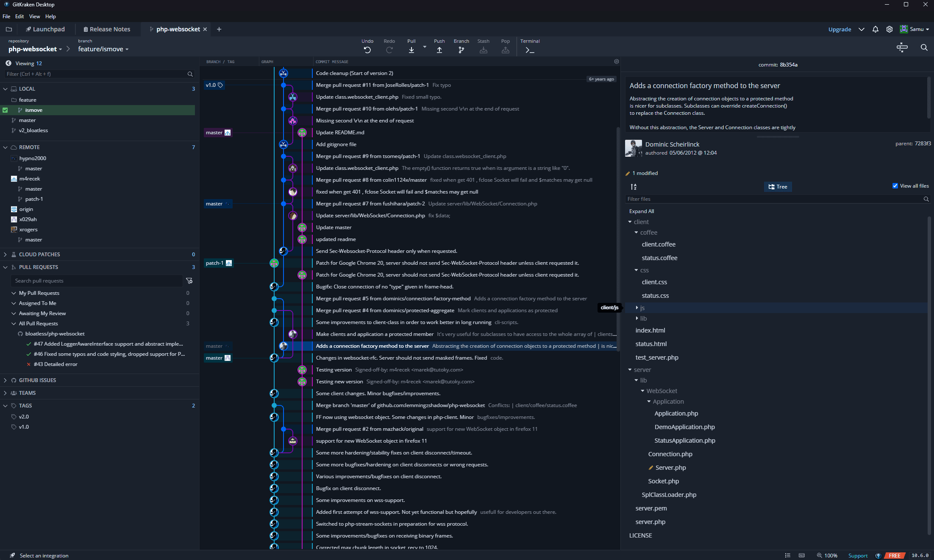Click the Pull toolbar icon
The height and width of the screenshot is (560, 934).
click(x=411, y=50)
